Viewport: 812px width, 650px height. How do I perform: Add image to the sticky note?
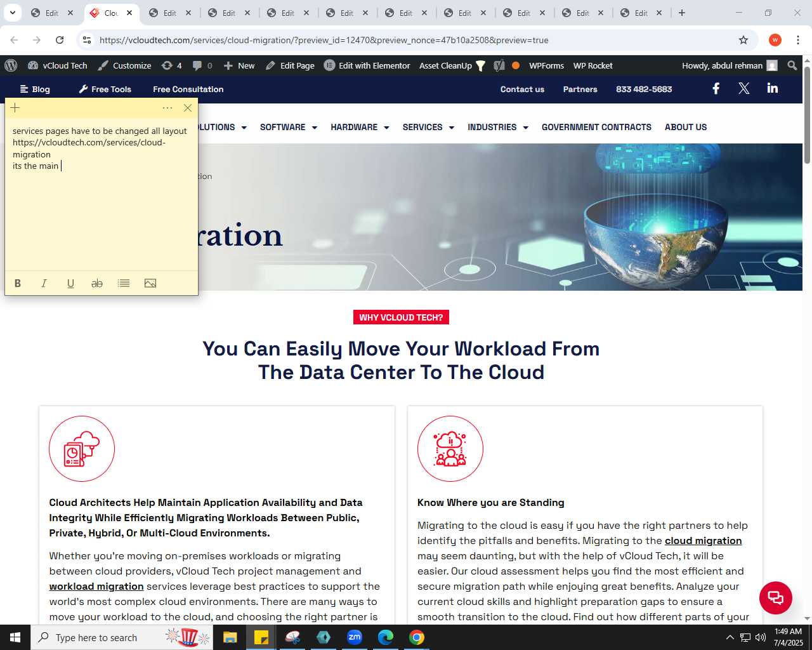(150, 283)
